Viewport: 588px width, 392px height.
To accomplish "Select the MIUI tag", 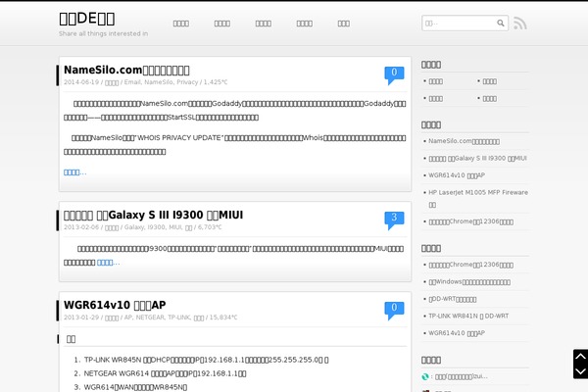I will pyautogui.click(x=175, y=227).
